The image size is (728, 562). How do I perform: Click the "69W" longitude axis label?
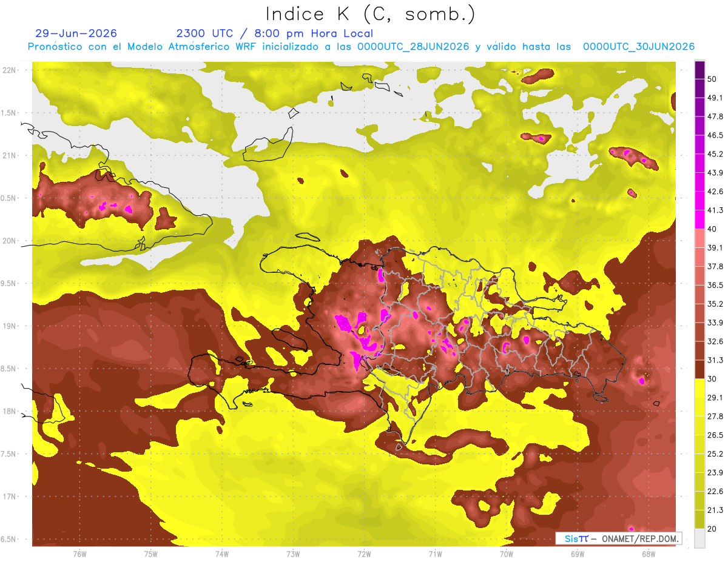coord(577,554)
